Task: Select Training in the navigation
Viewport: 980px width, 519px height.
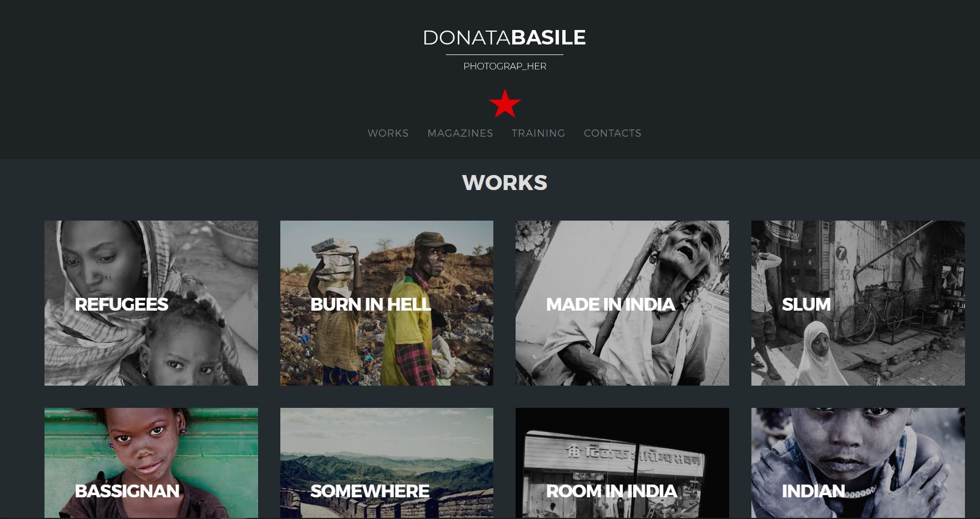Action: click(538, 133)
